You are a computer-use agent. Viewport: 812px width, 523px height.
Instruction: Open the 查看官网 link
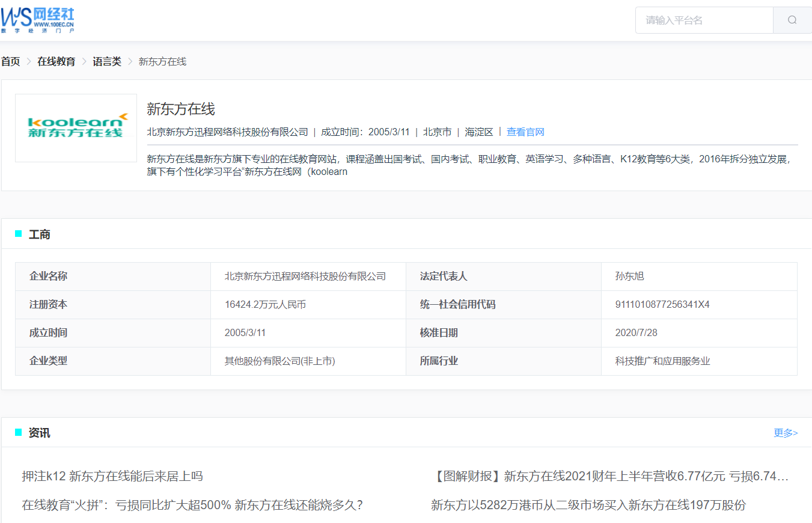[525, 132]
